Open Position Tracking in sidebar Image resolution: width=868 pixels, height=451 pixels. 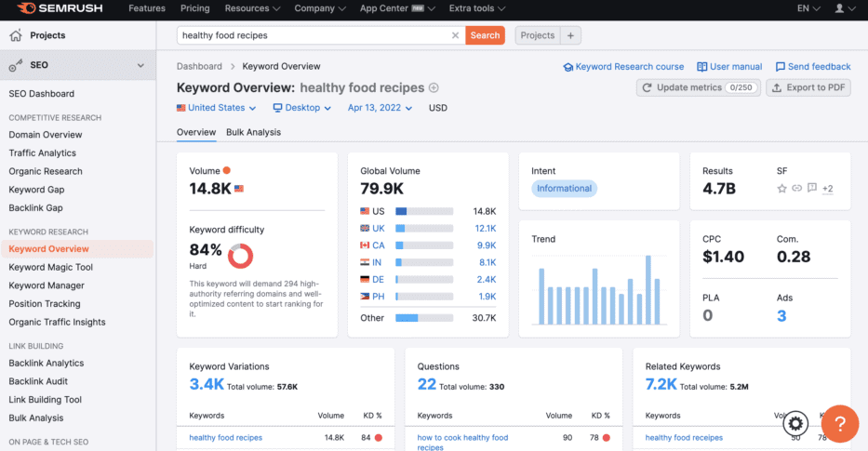(45, 304)
